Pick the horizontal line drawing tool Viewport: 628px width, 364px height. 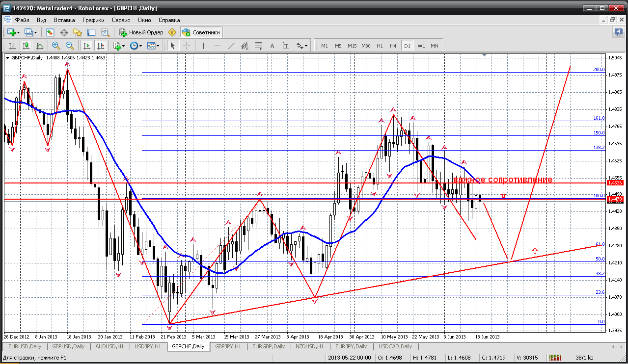(217, 46)
